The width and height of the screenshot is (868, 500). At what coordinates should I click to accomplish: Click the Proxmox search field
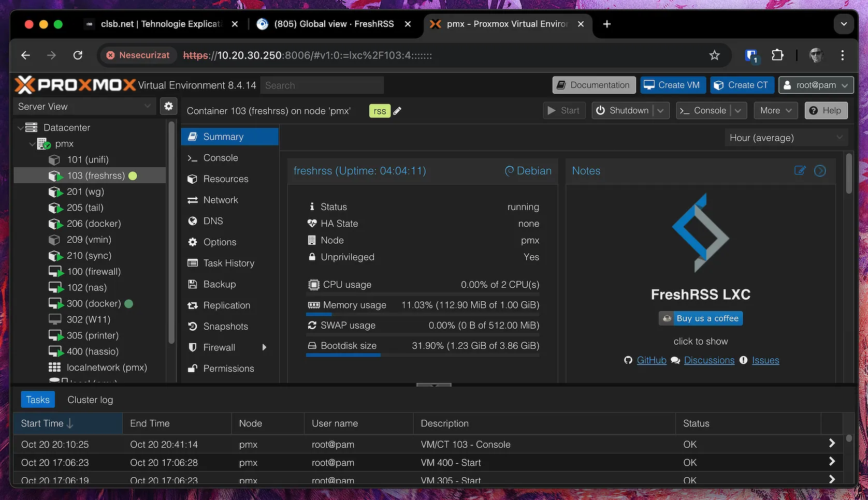pos(322,85)
